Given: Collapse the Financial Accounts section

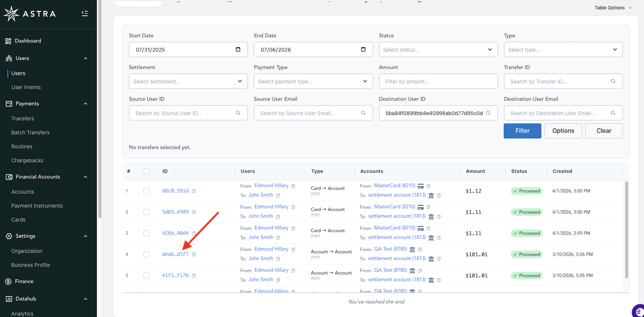Looking at the screenshot, I should [x=86, y=177].
